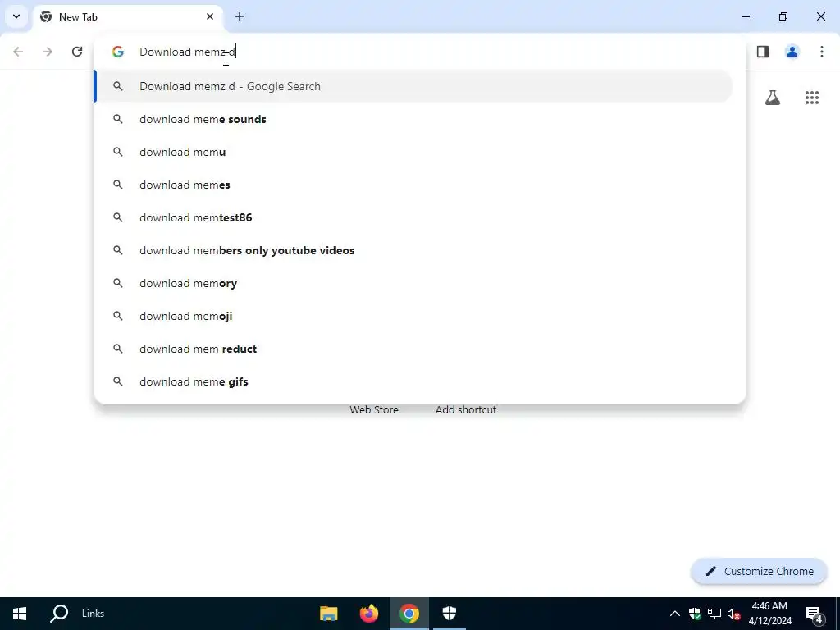The height and width of the screenshot is (630, 840).
Task: Open Search Labs flask icon
Action: (x=773, y=98)
